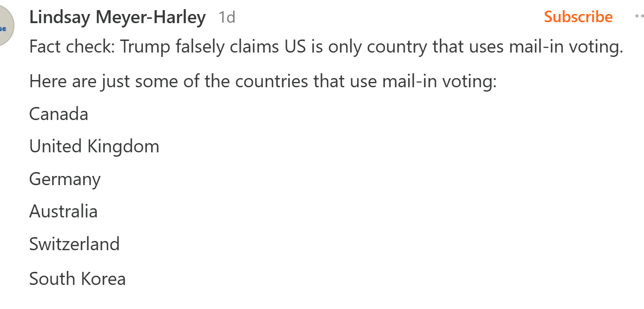Select the Canada list entry

(x=59, y=114)
